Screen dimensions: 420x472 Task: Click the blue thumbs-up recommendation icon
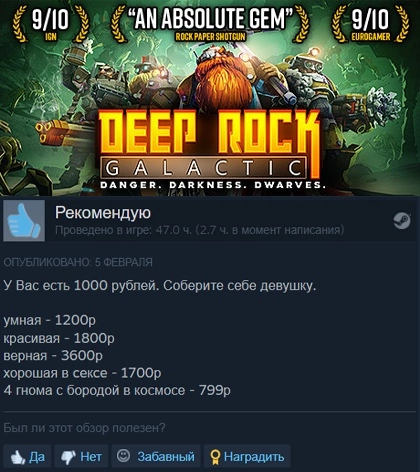pos(24,221)
